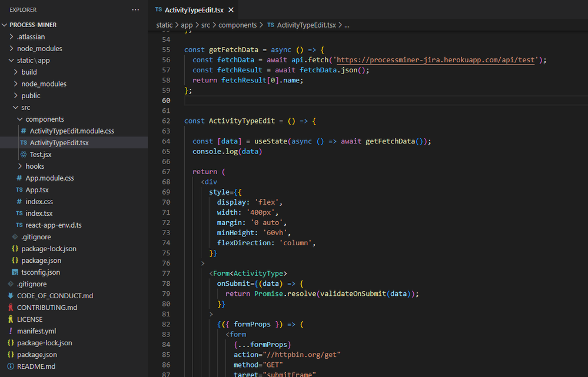Image resolution: width=588 pixels, height=377 pixels.
Task: Close the ActivityTypeEdit.tsx editor tab
Action: point(230,10)
